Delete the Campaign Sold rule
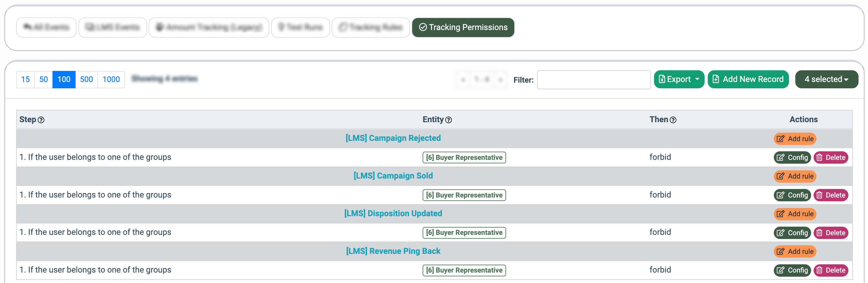The image size is (868, 283). (831, 195)
